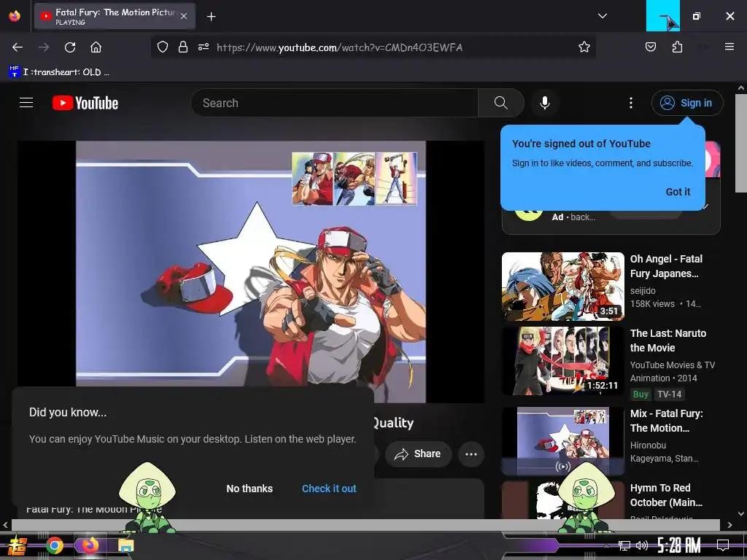747x560 pixels.
Task: Choose Check it out for YouTube Music
Action: pos(329,489)
